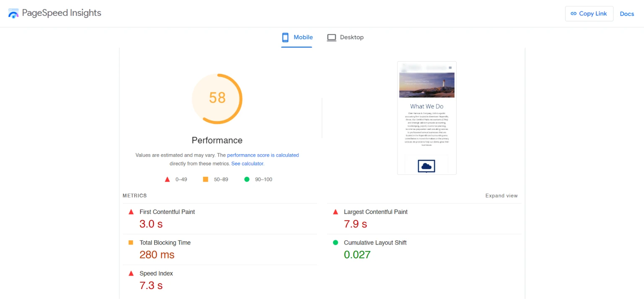The height and width of the screenshot is (299, 644).
Task: Click the green circle 90–100 legend icon
Action: [247, 179]
